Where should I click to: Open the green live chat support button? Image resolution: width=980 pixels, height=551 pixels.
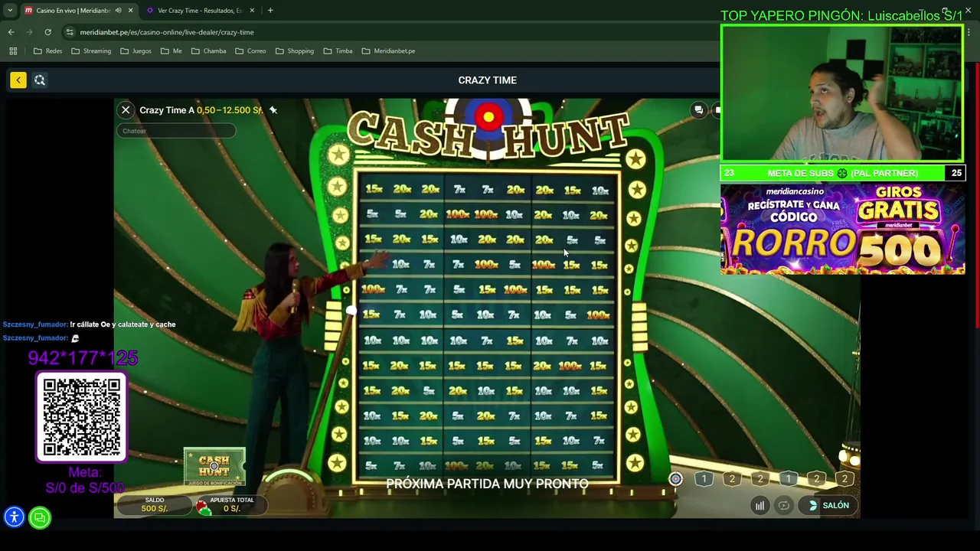coord(40,517)
